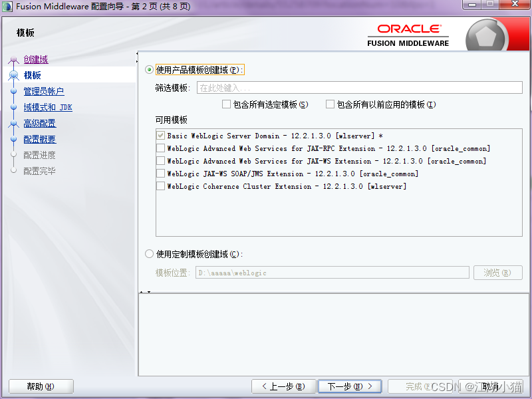Screen dimensions: 532x399
Task: Jump to 高级配置 step
Action: (40, 123)
